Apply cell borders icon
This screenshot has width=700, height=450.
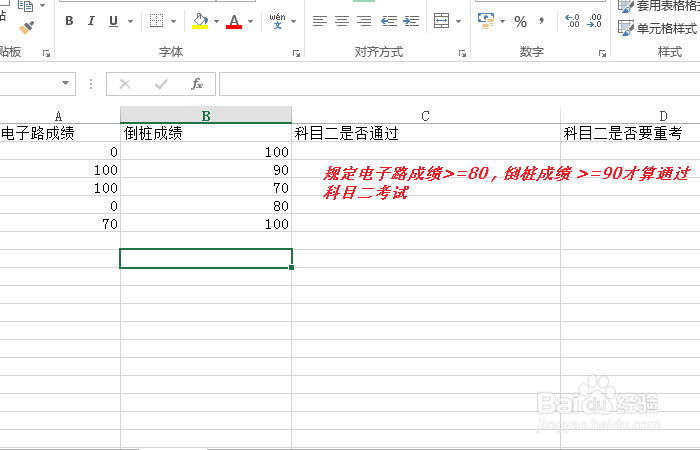[x=156, y=21]
